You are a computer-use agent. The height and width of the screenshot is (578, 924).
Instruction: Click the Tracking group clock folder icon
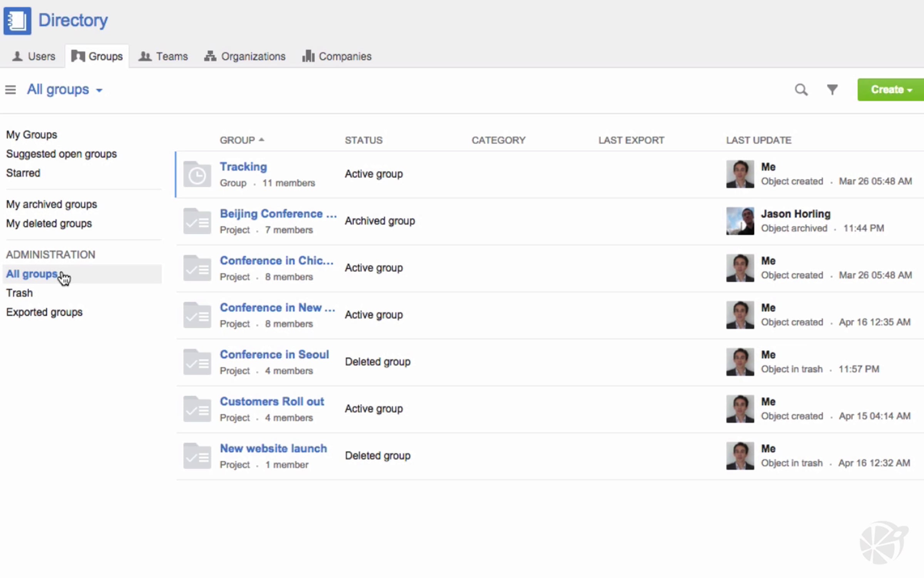(197, 175)
